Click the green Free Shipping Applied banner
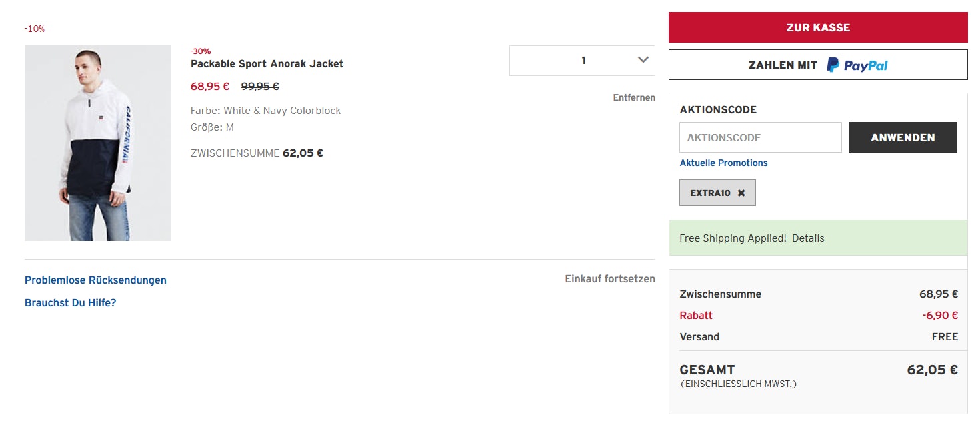Viewport: 980px width, 421px height. point(733,238)
